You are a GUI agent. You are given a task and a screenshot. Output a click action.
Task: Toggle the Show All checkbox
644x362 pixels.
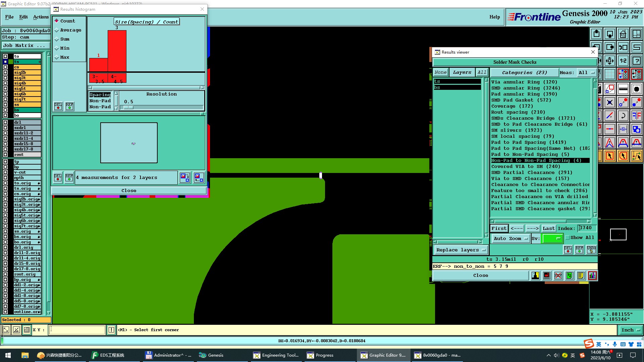click(x=568, y=238)
